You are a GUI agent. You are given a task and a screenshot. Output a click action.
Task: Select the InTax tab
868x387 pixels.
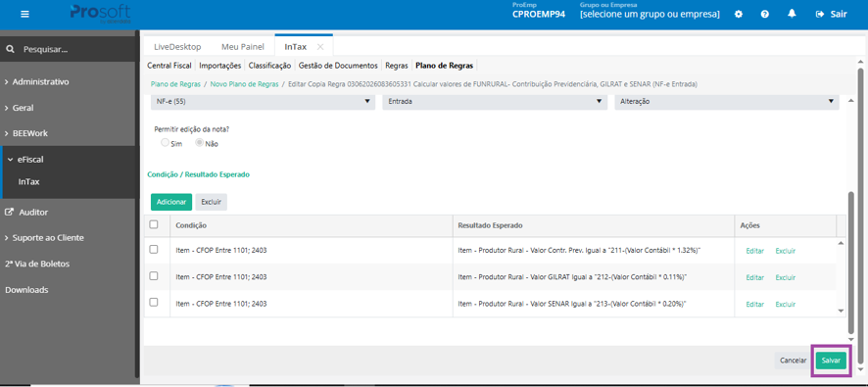click(x=295, y=47)
